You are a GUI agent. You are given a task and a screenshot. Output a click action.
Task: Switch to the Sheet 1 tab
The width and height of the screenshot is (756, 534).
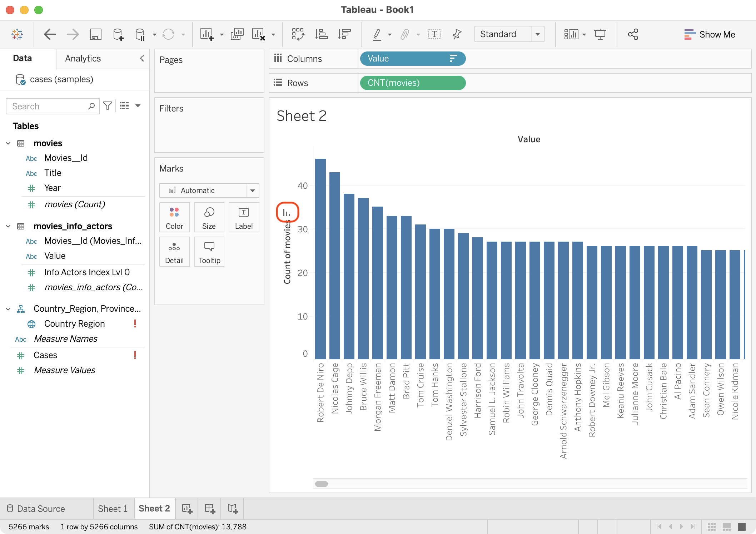click(113, 508)
